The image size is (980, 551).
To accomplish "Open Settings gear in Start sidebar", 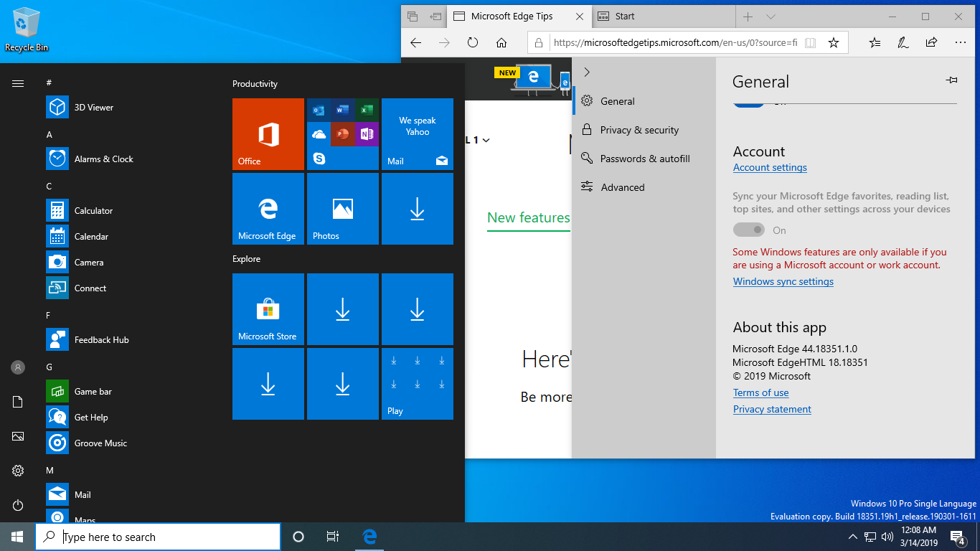I will [x=18, y=471].
